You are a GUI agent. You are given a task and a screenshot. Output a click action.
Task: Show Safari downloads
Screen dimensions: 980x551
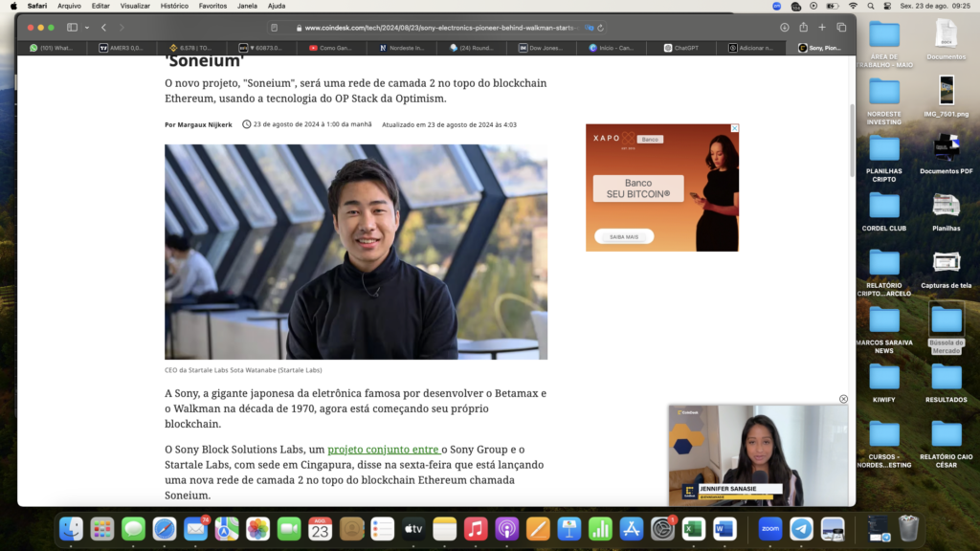click(x=785, y=28)
